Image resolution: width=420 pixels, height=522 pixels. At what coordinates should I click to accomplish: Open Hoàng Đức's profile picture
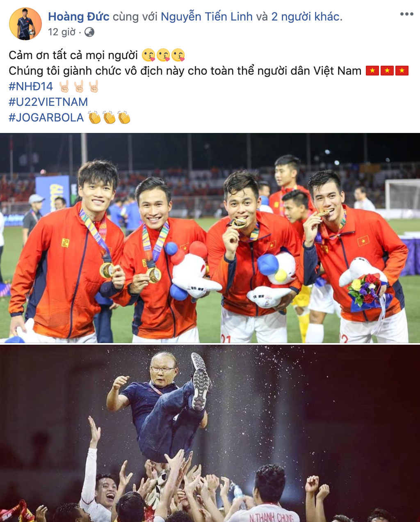pos(25,23)
